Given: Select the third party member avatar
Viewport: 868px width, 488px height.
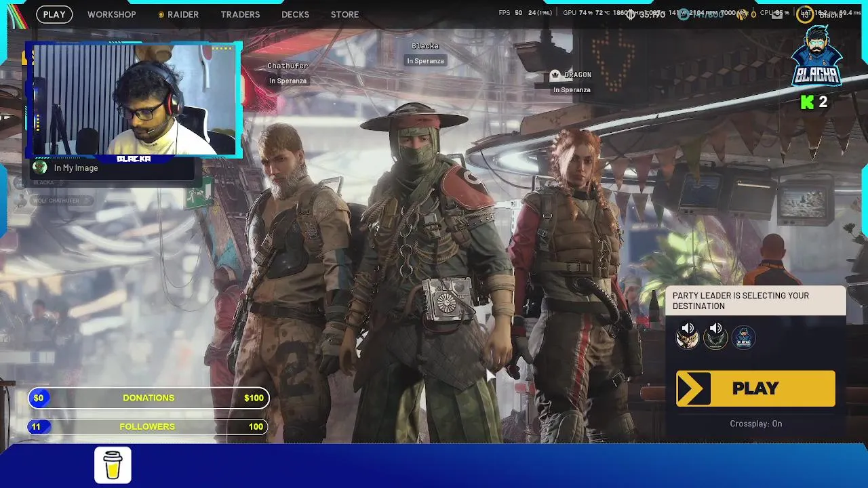Looking at the screenshot, I should click(x=743, y=338).
